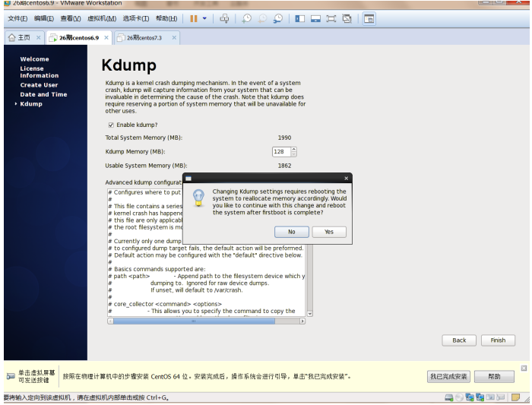Open the power options dropdown arrow beside pause
The height and width of the screenshot is (405, 532).
point(204,19)
